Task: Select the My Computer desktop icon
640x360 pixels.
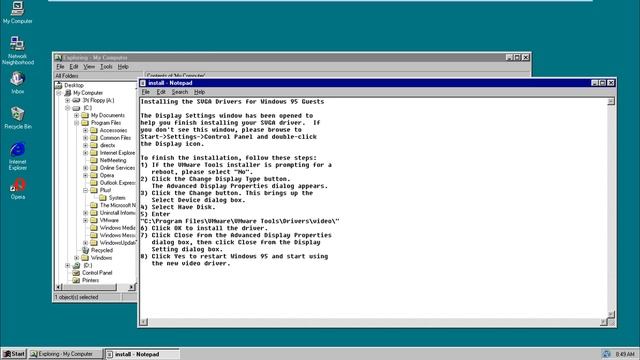Action: point(18,12)
